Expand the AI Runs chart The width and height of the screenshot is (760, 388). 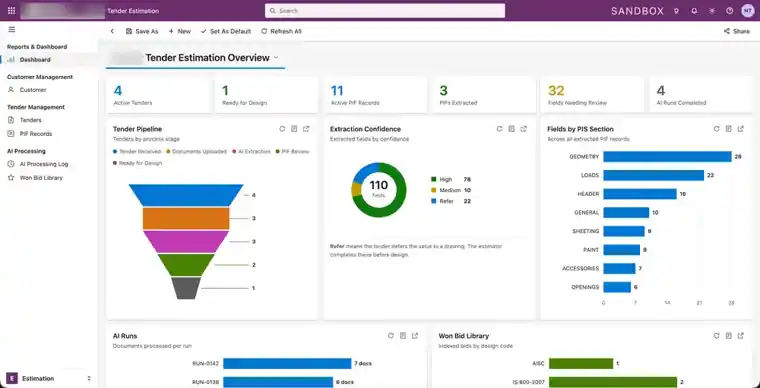pos(415,336)
